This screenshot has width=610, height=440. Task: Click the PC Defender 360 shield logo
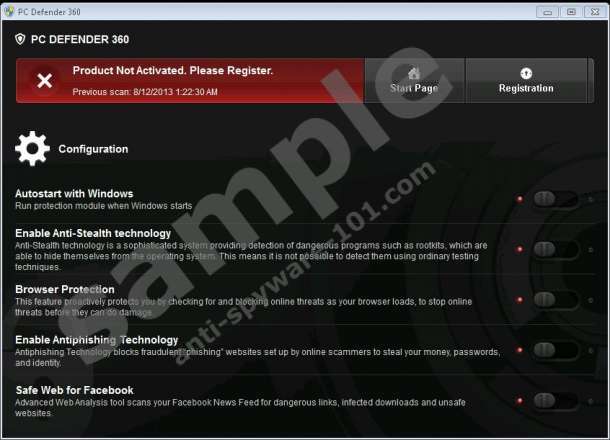(19, 40)
